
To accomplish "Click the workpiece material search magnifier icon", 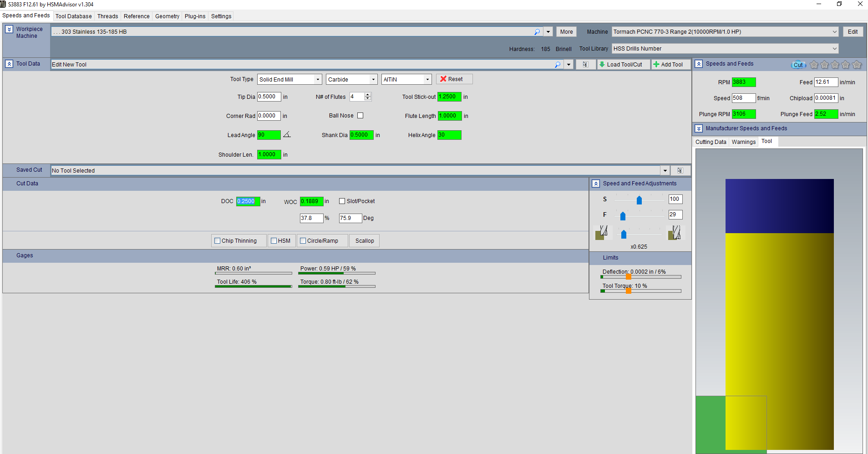I will [537, 32].
